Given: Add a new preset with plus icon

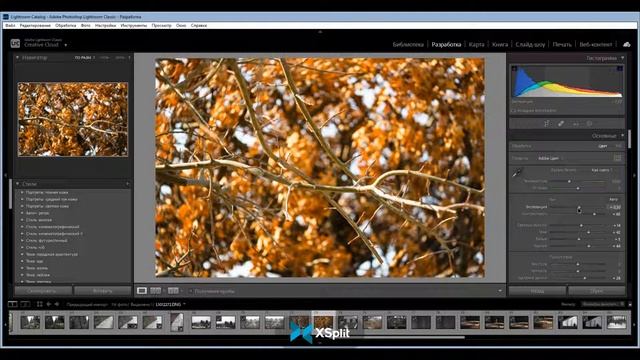Looking at the screenshot, I should pyautogui.click(x=128, y=184).
